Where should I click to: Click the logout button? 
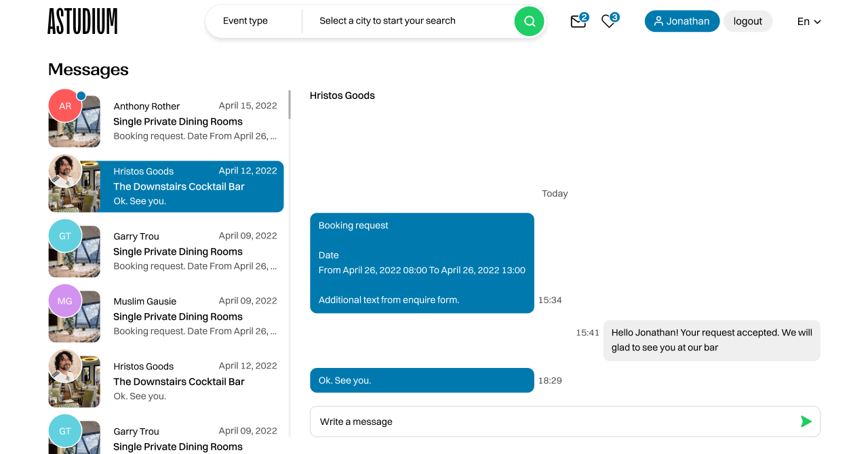(x=748, y=21)
